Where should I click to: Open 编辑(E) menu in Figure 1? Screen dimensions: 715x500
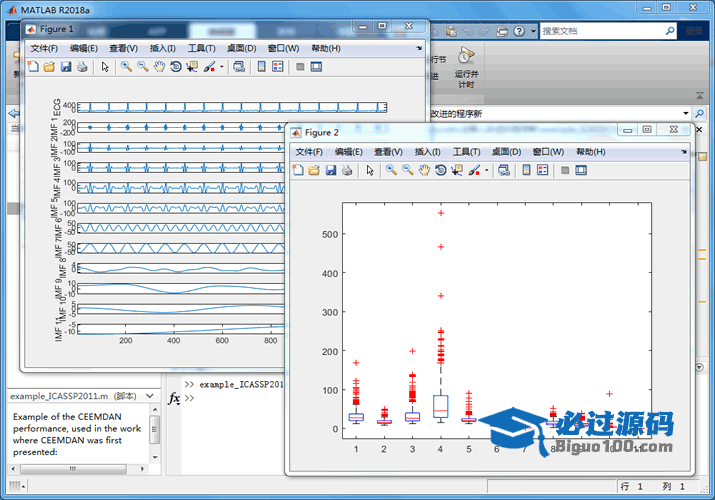(83, 48)
